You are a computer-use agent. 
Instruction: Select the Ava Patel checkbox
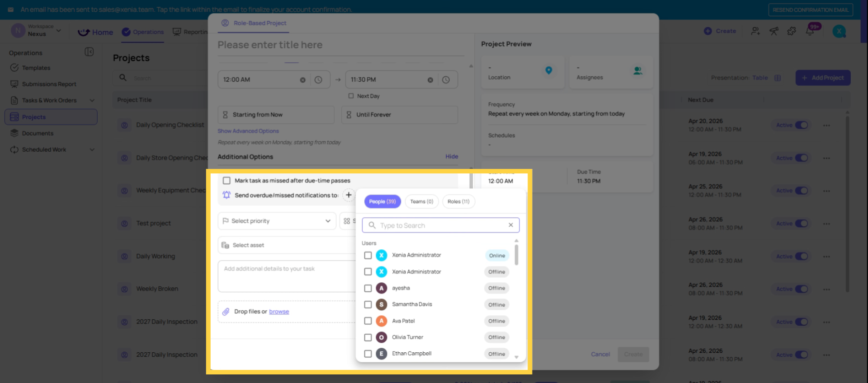click(368, 321)
